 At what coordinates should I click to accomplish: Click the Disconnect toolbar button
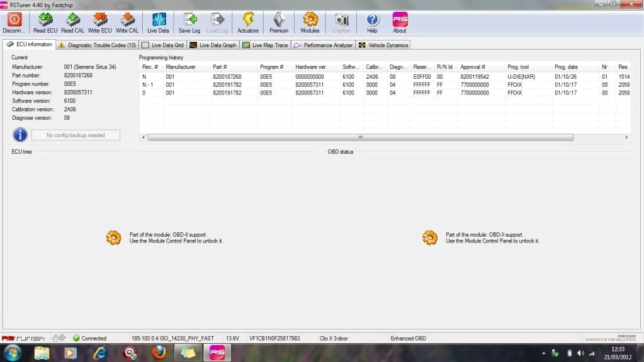click(14, 23)
